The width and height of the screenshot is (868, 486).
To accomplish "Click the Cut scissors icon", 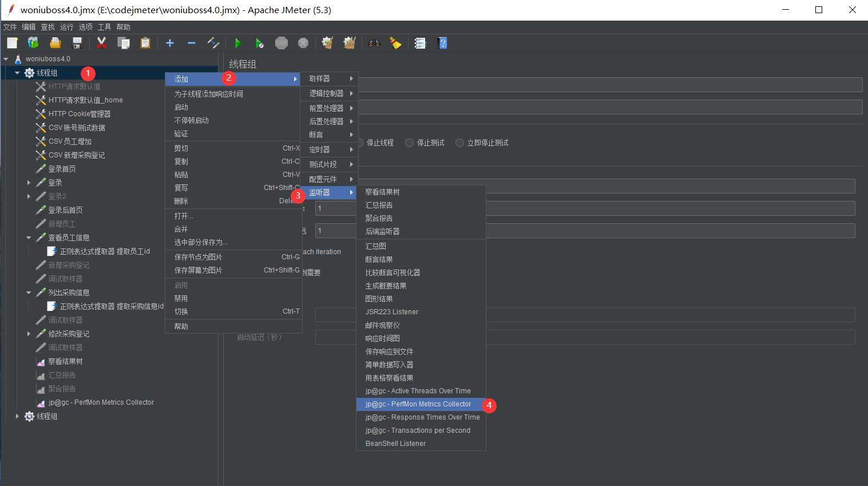I will coord(102,43).
